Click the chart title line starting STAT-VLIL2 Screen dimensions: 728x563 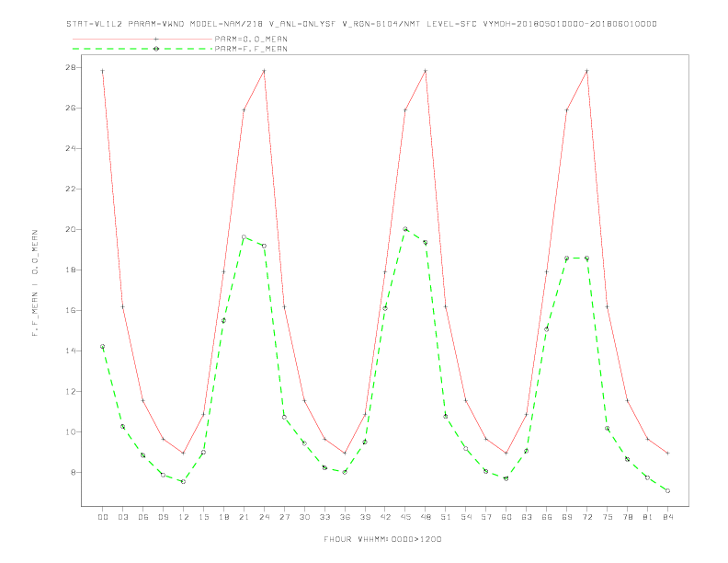(361, 24)
